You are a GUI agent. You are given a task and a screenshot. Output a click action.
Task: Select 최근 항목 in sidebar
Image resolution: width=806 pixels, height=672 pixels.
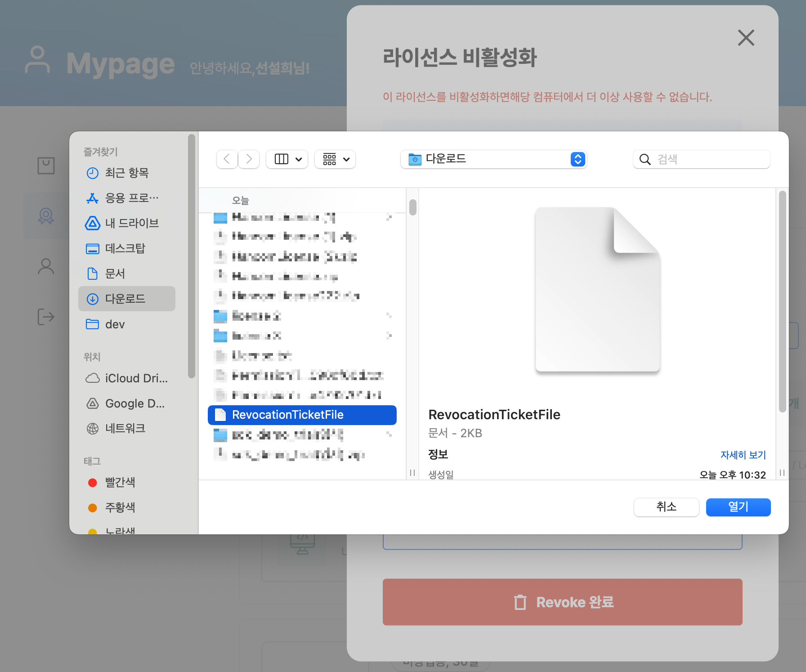pos(126,173)
